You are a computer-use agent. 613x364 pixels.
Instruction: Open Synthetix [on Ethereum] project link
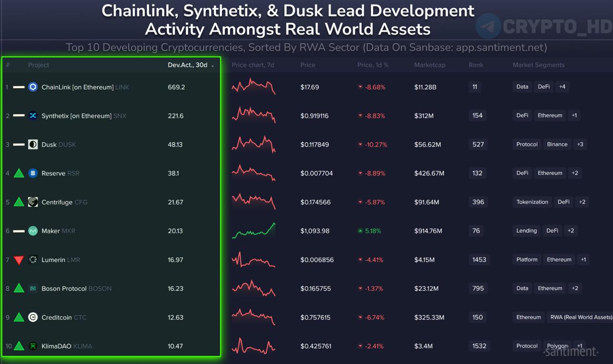coord(84,116)
